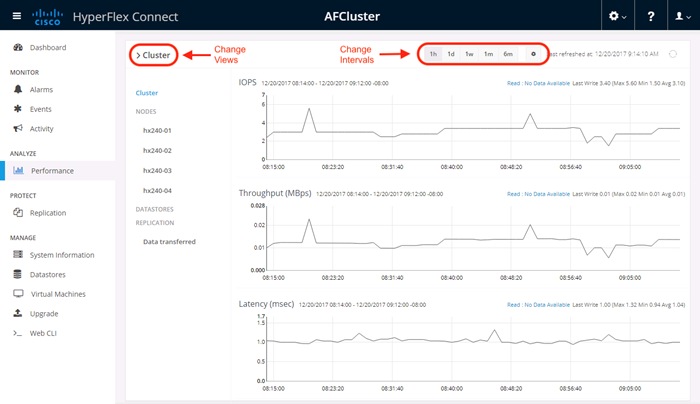
Task: Click the Events asterisk icon
Action: coord(17,108)
